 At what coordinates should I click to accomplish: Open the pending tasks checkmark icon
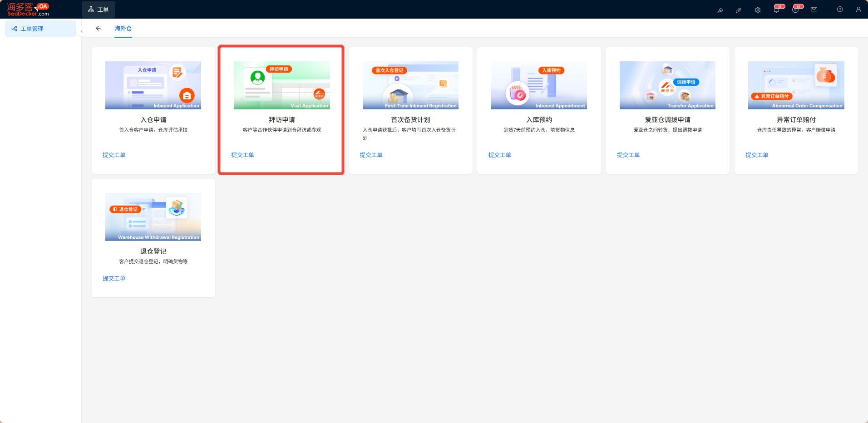795,10
